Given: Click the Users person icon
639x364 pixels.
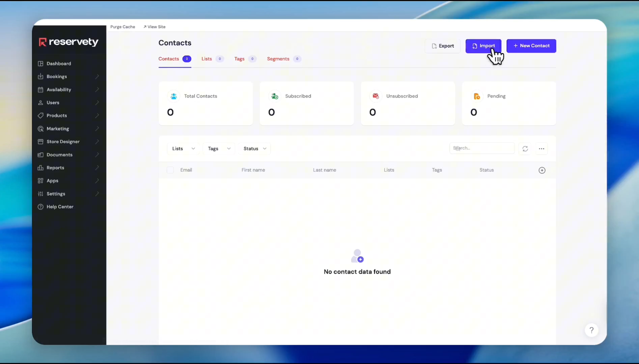Looking at the screenshot, I should coord(40,102).
